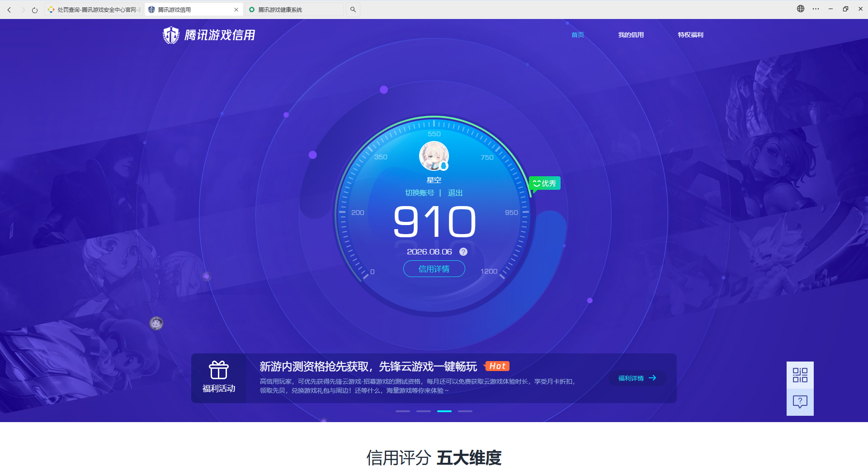Viewport: 868px width, 470px height.
Task: Switch to the 处罚查询 security center tab
Action: [94, 9]
